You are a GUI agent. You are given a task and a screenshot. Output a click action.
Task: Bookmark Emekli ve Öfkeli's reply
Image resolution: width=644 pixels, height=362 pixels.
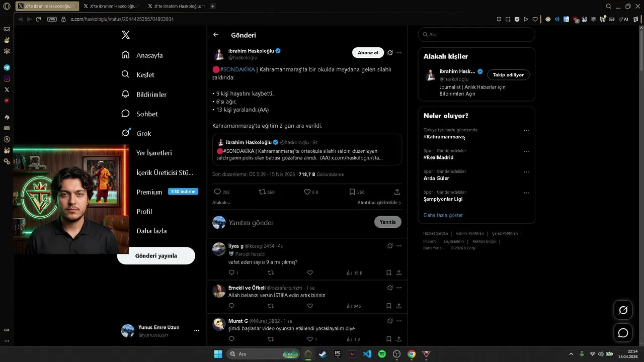click(x=388, y=306)
